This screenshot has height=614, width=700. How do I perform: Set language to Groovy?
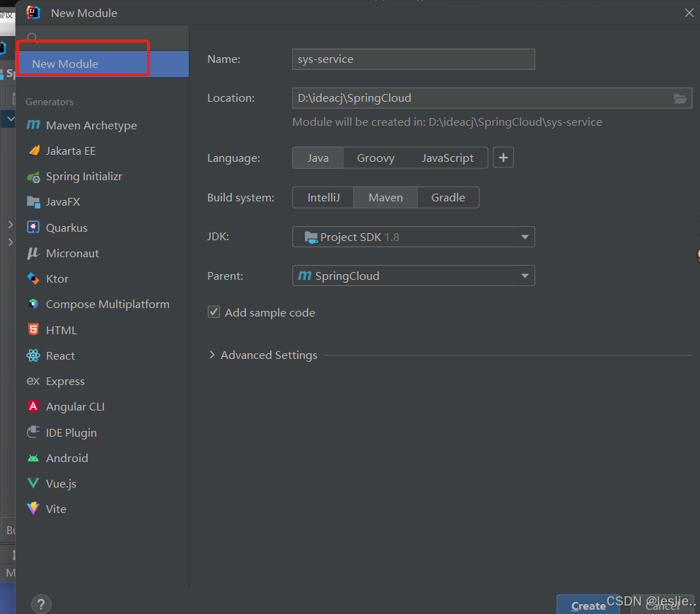pyautogui.click(x=375, y=158)
